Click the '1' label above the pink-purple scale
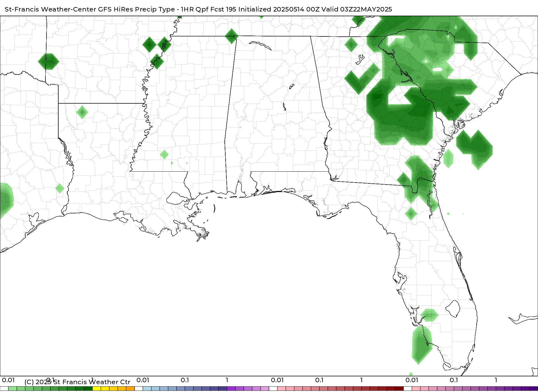This screenshot has height=392, width=538. [496, 380]
